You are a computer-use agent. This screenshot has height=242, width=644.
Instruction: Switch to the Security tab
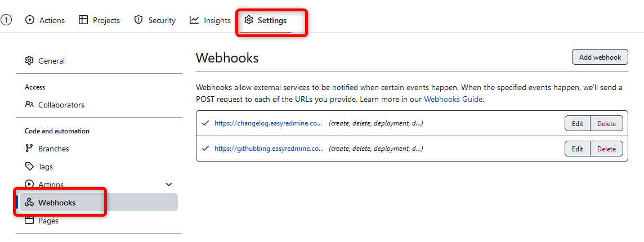click(155, 20)
